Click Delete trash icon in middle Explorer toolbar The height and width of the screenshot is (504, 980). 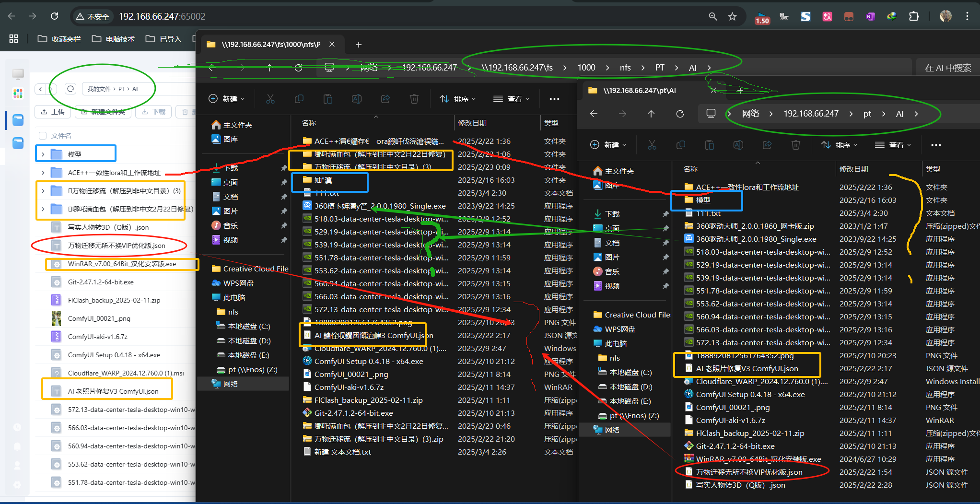coord(414,99)
